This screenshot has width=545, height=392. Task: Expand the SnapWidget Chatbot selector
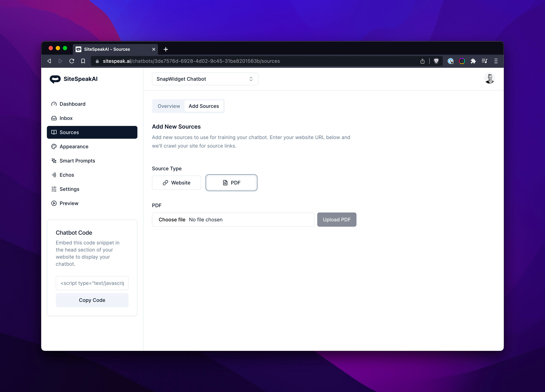205,79
